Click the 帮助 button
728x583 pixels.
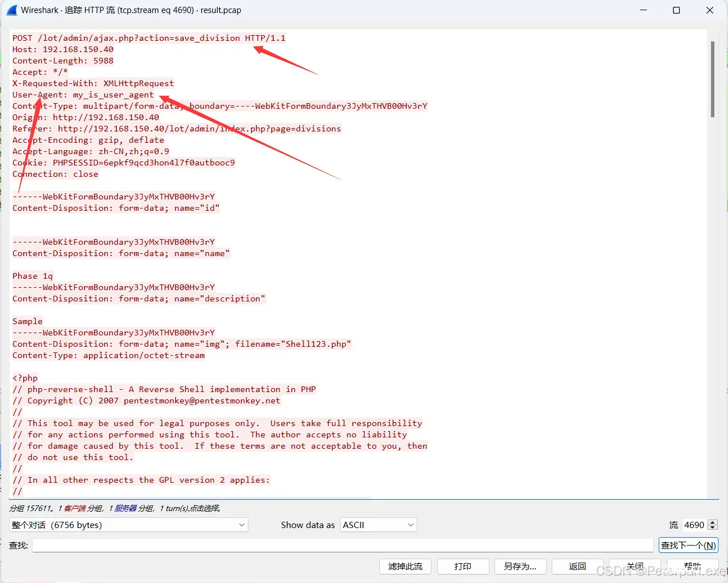click(x=692, y=566)
